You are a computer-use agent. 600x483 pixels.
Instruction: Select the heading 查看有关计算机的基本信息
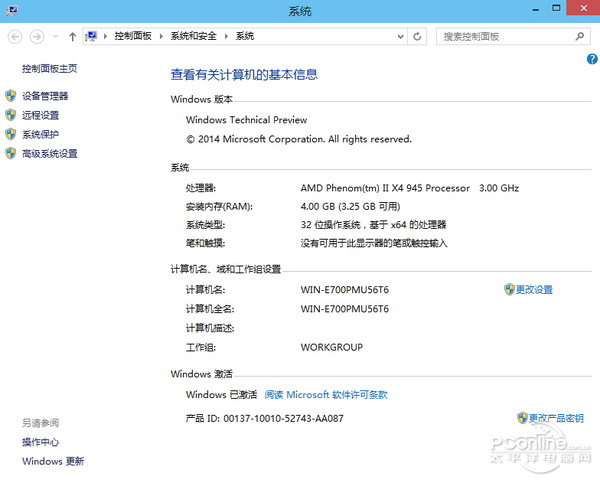pos(244,74)
